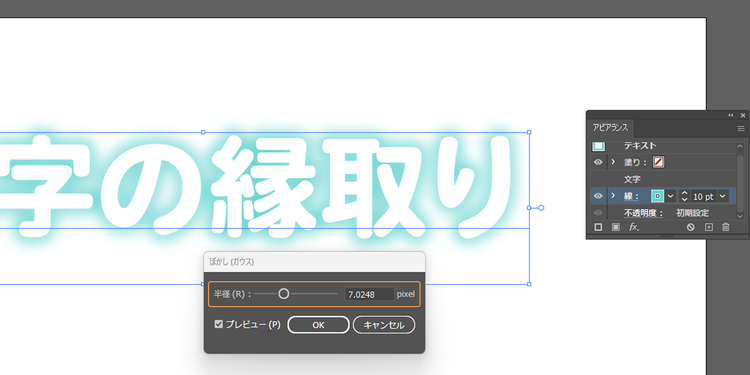Select the アピアランス panel tab

point(610,128)
